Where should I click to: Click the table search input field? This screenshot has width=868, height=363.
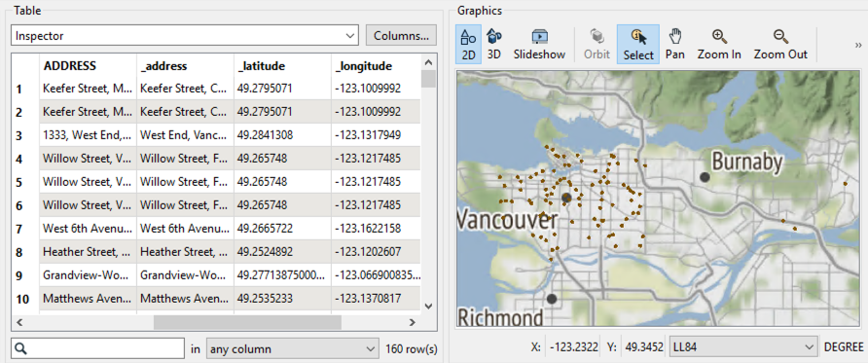tap(97, 349)
